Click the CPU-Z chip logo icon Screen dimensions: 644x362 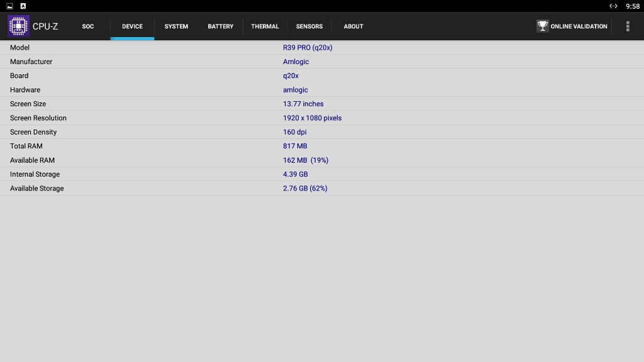click(x=18, y=26)
